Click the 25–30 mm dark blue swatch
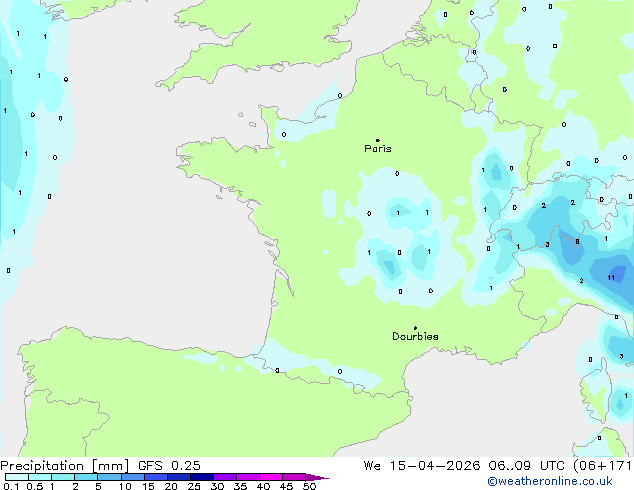Image resolution: width=634 pixels, height=490 pixels. (202, 477)
